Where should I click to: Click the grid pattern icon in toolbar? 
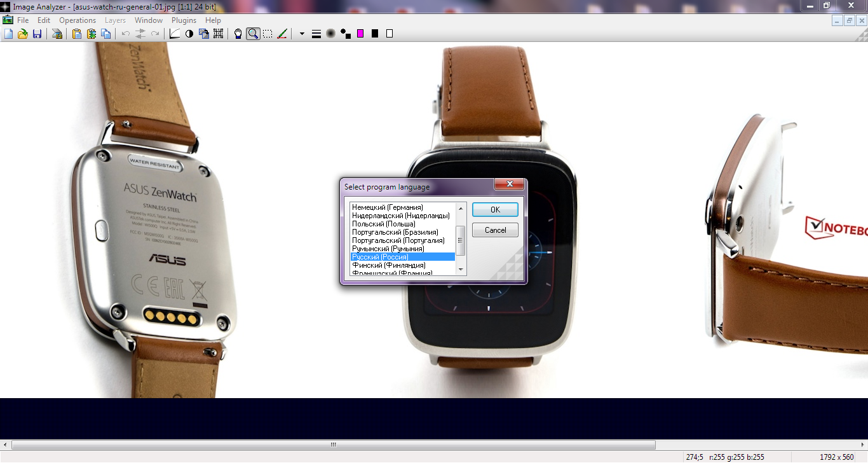click(219, 34)
